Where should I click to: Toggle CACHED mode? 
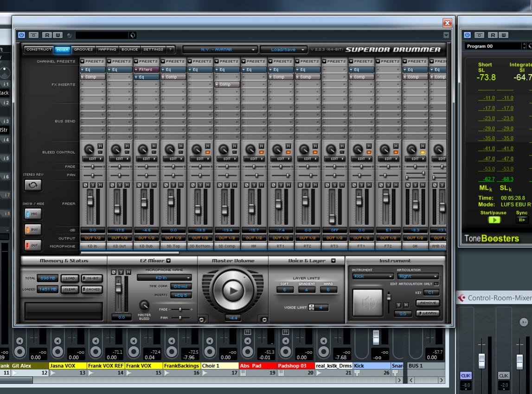(x=92, y=290)
